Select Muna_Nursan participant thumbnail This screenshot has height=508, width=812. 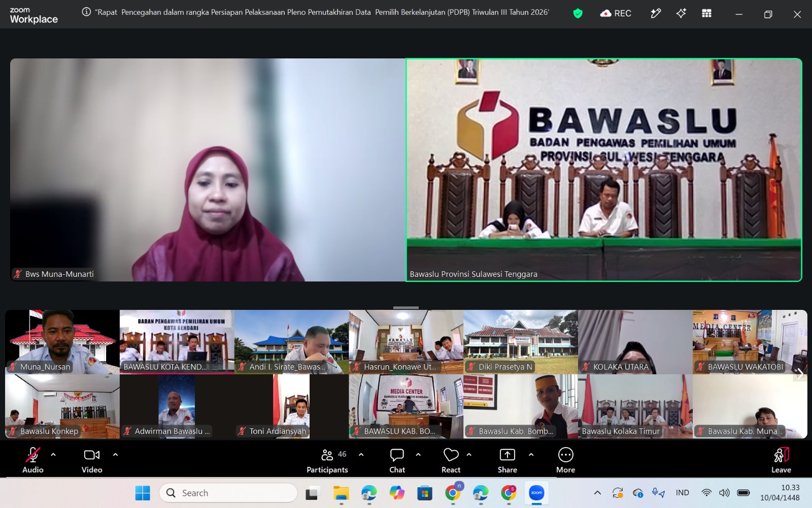click(x=62, y=342)
